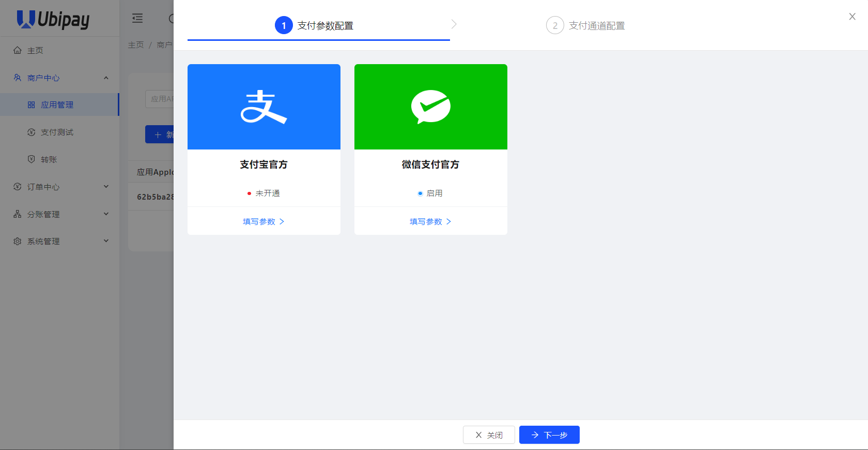
Task: Click the 系统管理 gear icon
Action: point(18,242)
